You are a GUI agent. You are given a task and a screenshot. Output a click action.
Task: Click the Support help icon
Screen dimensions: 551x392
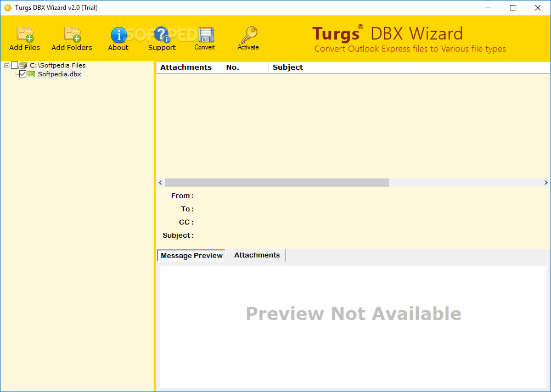162,35
